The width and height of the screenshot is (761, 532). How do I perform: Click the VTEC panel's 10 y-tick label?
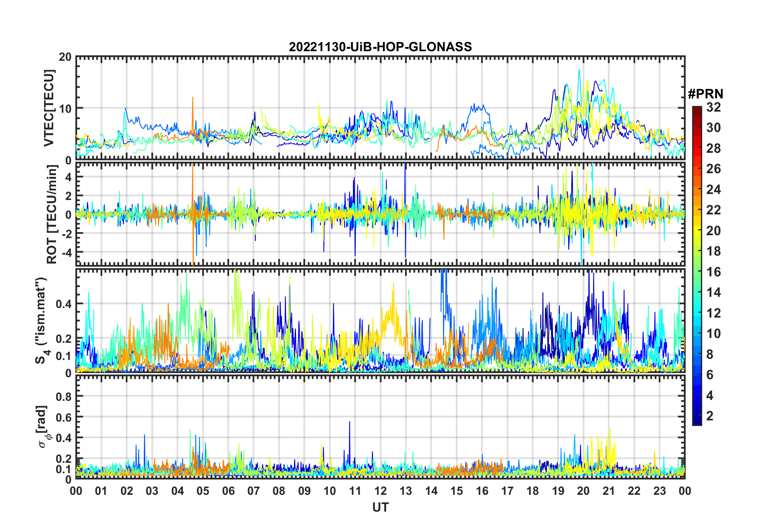[x=65, y=108]
